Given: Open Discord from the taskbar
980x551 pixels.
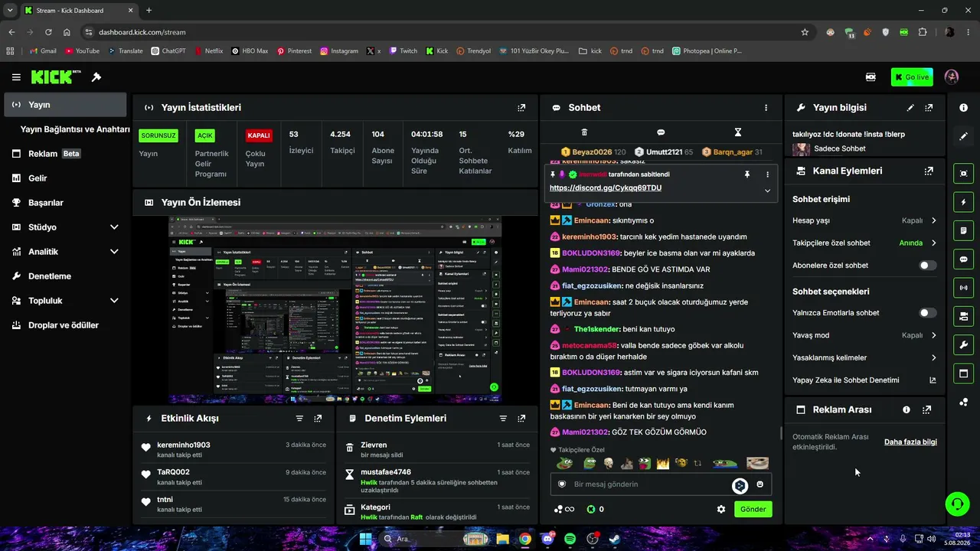Looking at the screenshot, I should pos(547,539).
